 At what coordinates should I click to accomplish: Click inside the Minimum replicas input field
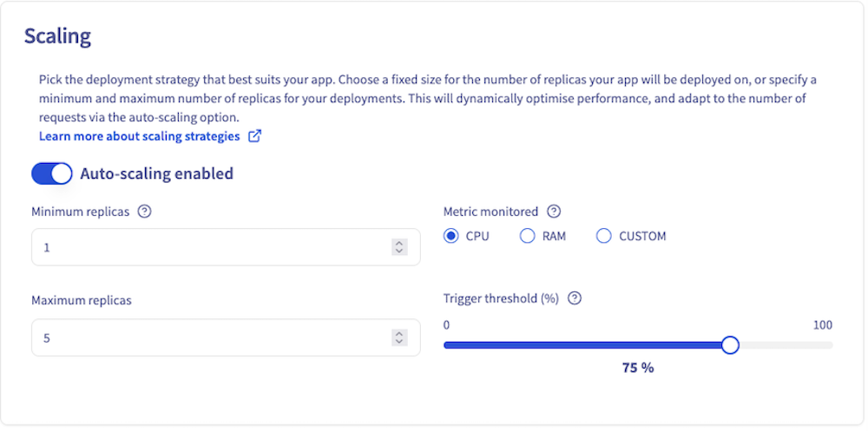(x=208, y=248)
